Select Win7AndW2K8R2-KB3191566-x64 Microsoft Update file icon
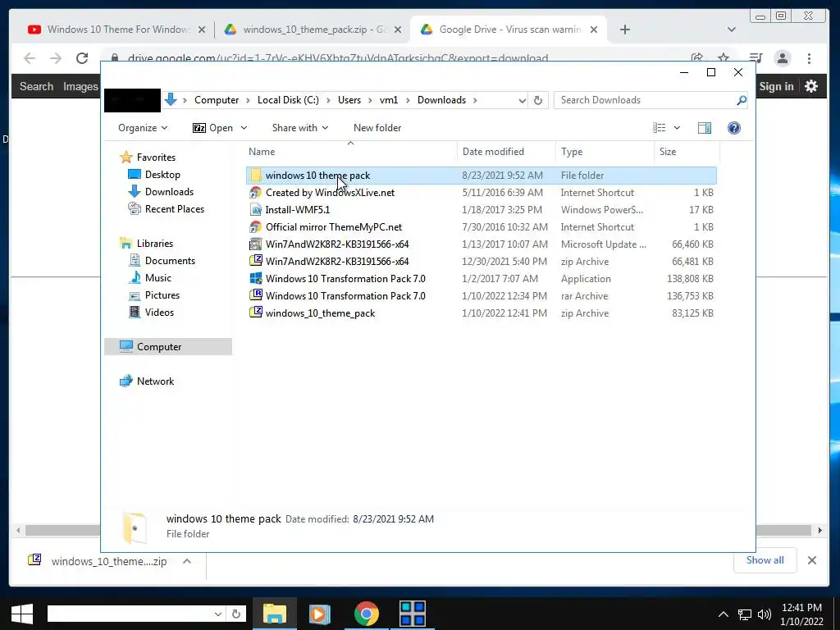This screenshot has width=840, height=630. (x=256, y=244)
